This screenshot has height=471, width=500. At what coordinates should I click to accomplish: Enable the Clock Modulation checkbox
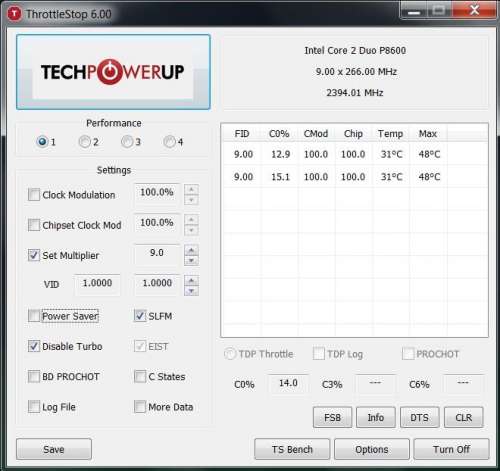(x=34, y=194)
